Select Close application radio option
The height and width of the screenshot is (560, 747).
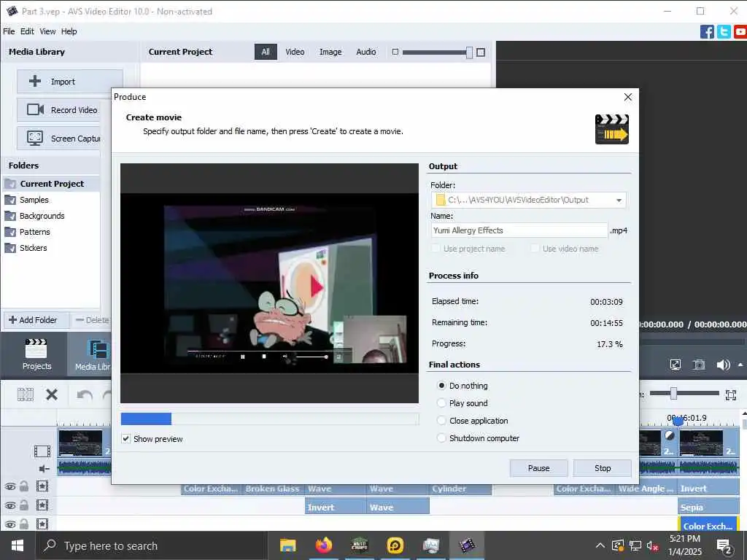(x=441, y=421)
